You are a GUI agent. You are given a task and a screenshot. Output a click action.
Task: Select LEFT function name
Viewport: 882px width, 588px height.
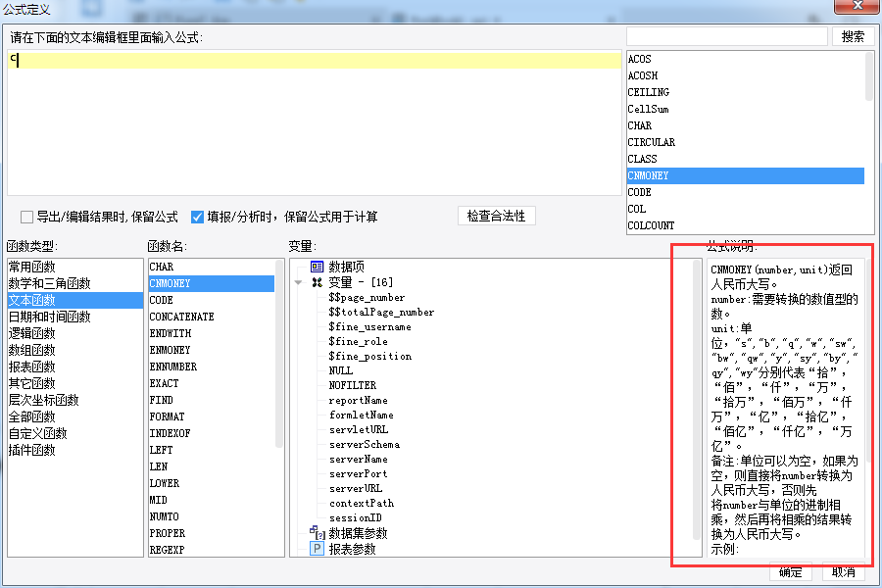coord(212,450)
